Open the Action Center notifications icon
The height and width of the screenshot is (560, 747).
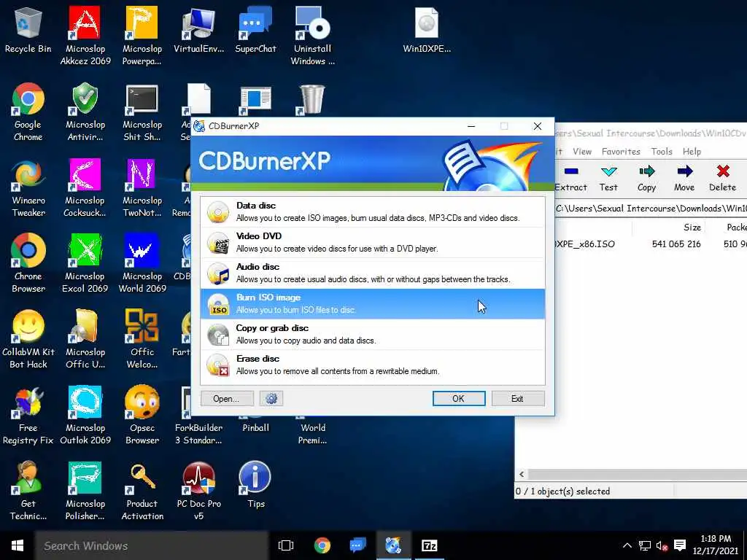click(680, 545)
